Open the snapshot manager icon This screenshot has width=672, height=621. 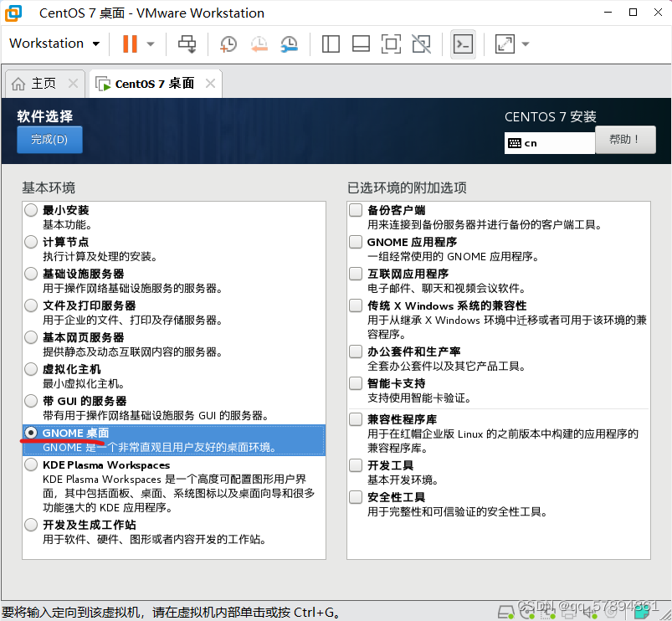click(290, 44)
